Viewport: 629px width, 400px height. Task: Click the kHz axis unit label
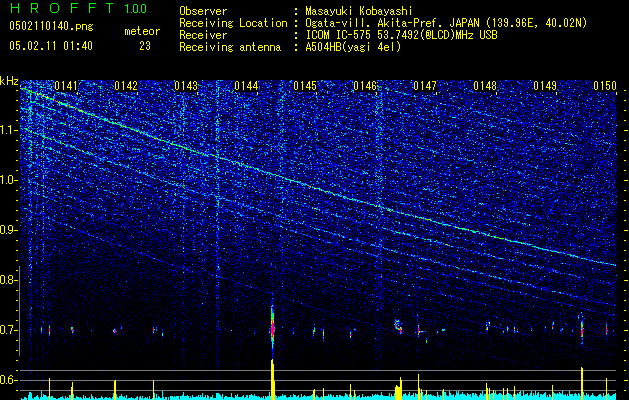coord(9,81)
